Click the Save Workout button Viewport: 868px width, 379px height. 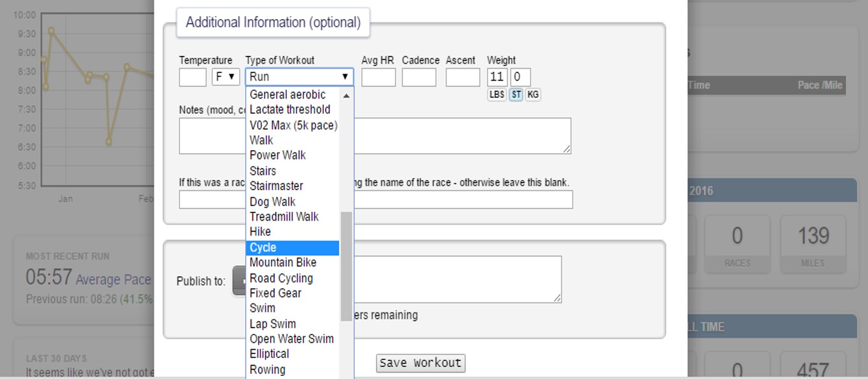coord(420,363)
